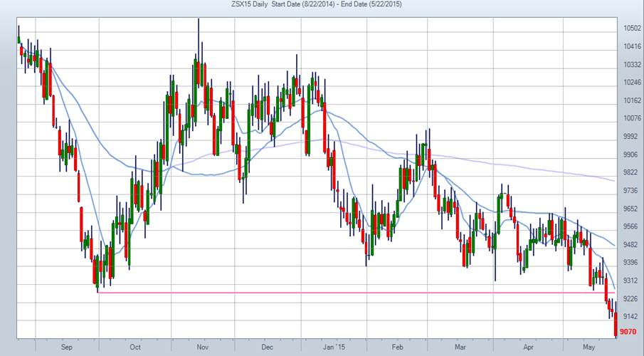Click the Jan '15 date axis label
This screenshot has width=644, height=356.
334,347
